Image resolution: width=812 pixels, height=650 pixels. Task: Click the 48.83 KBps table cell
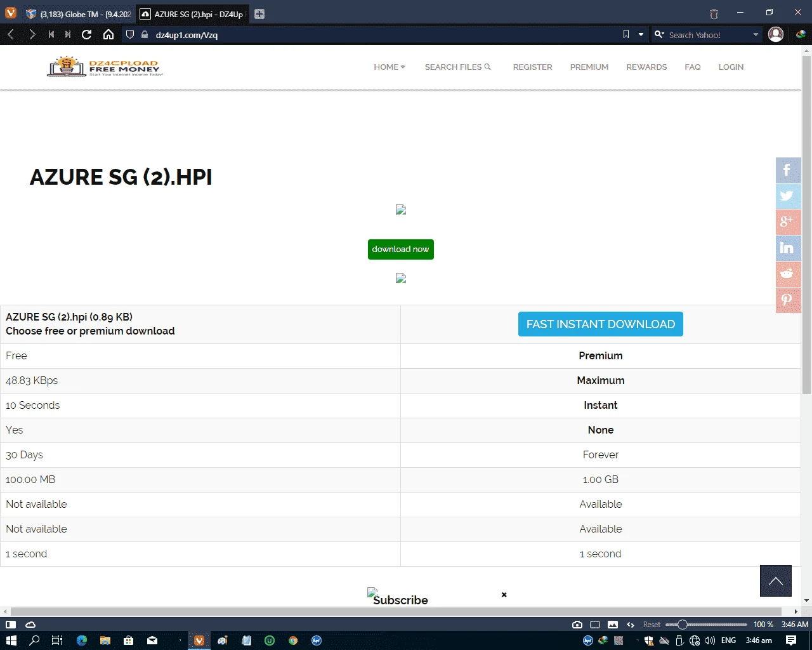tap(200, 380)
